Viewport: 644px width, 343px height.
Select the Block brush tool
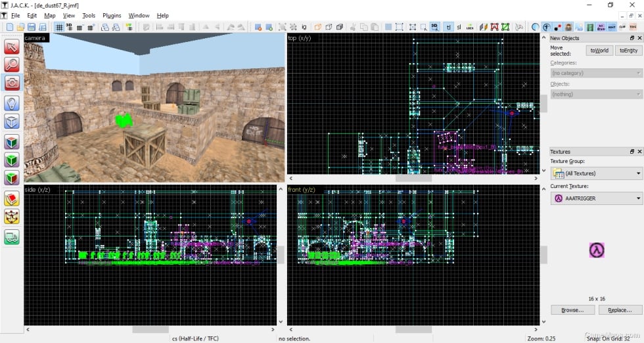pos(12,121)
